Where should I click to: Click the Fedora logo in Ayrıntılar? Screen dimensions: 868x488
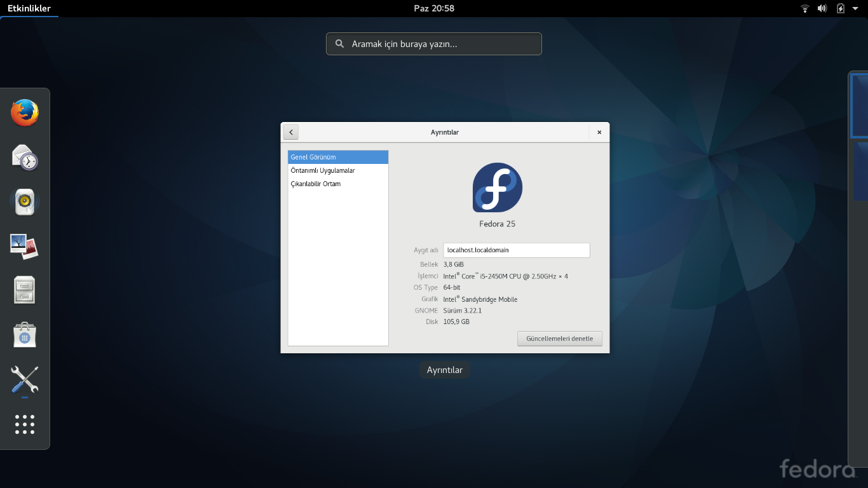pyautogui.click(x=498, y=187)
